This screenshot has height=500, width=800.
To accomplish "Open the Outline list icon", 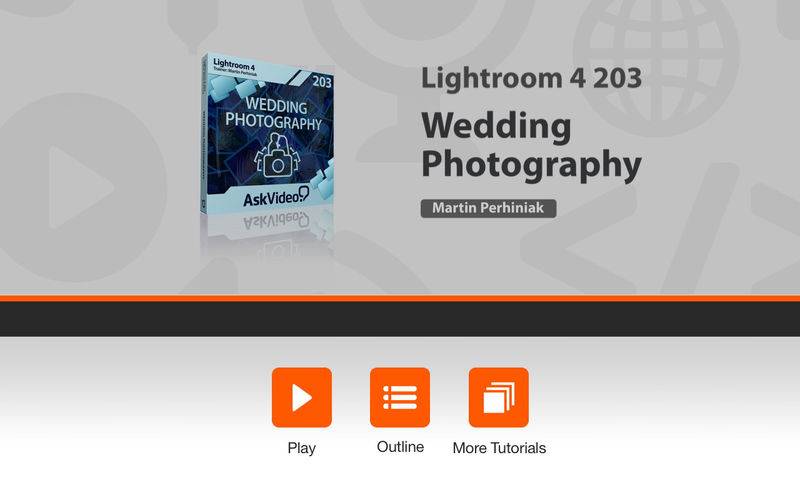I will point(400,397).
